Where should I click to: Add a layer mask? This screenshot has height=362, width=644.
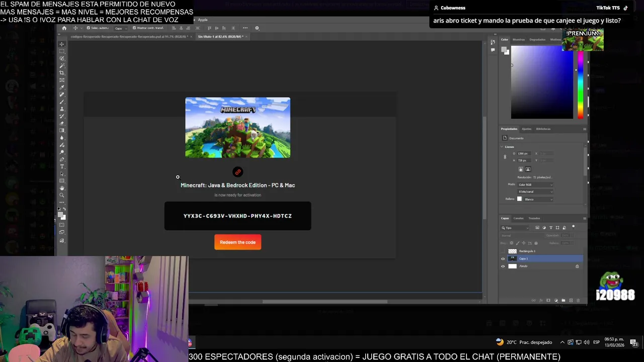[x=548, y=300]
